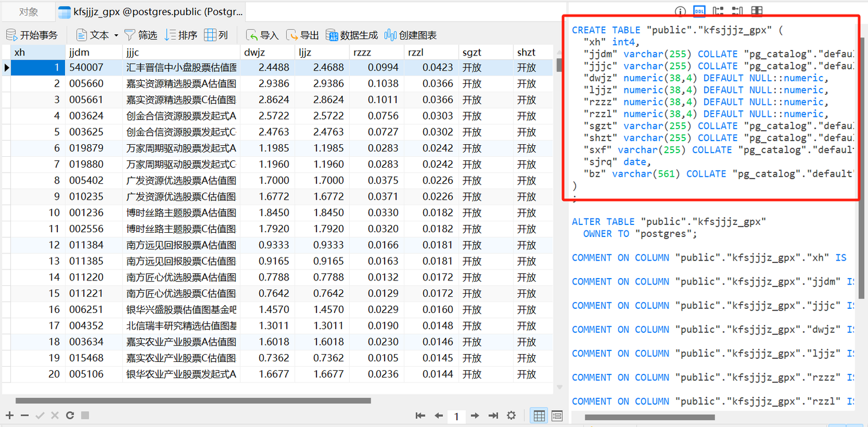Screen dimensions: 868x427
Task: Select cell with fund code 006251
Action: [x=93, y=309]
